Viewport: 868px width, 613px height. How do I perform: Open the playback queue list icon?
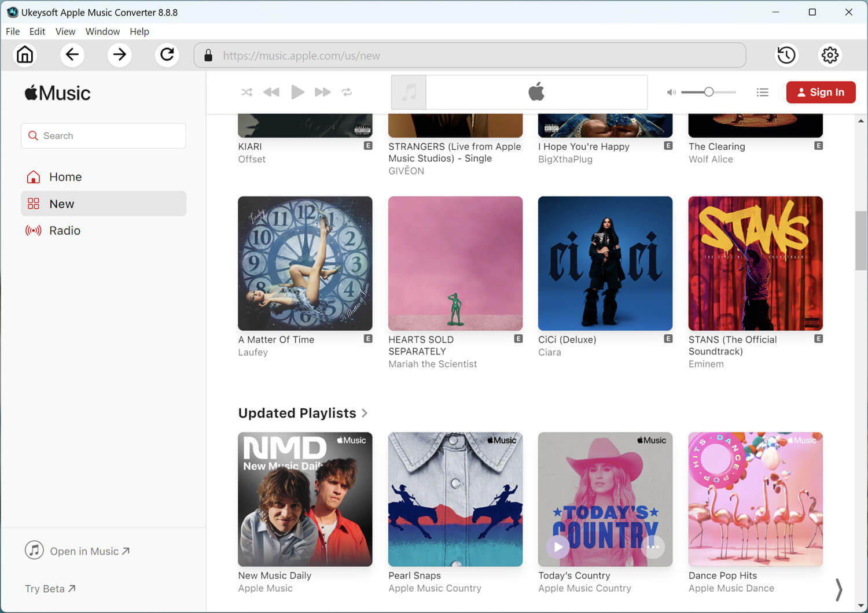(762, 93)
